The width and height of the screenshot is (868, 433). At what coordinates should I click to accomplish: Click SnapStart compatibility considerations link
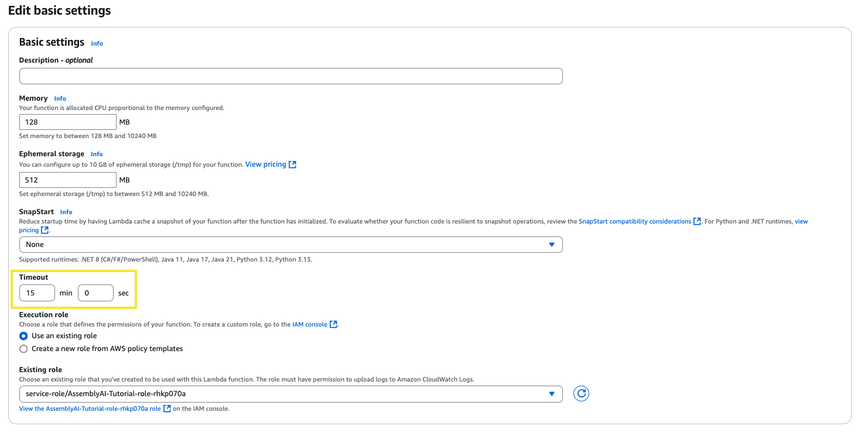point(634,222)
